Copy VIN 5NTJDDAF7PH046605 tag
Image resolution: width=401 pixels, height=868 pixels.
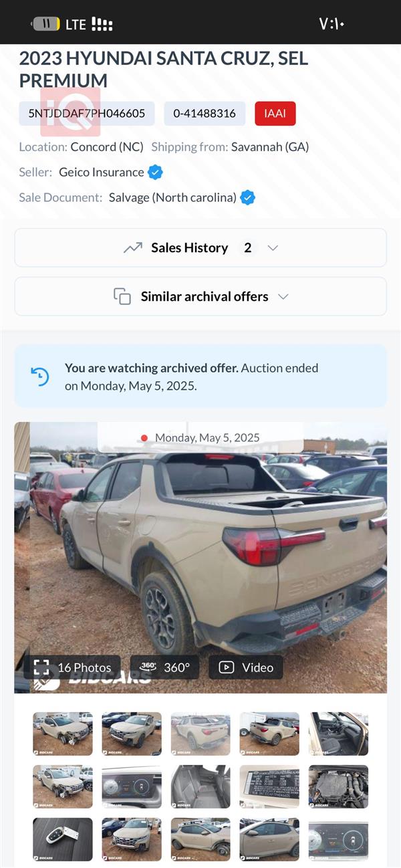pos(87,114)
